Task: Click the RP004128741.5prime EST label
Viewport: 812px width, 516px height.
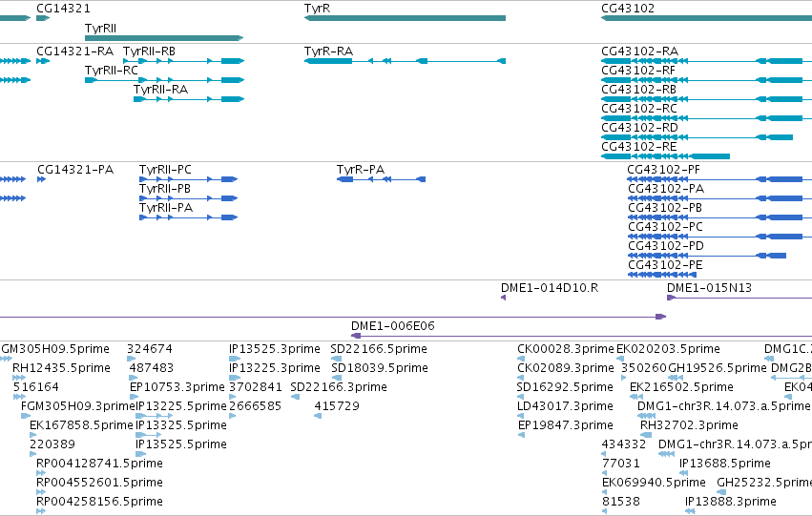Action: click(x=99, y=464)
